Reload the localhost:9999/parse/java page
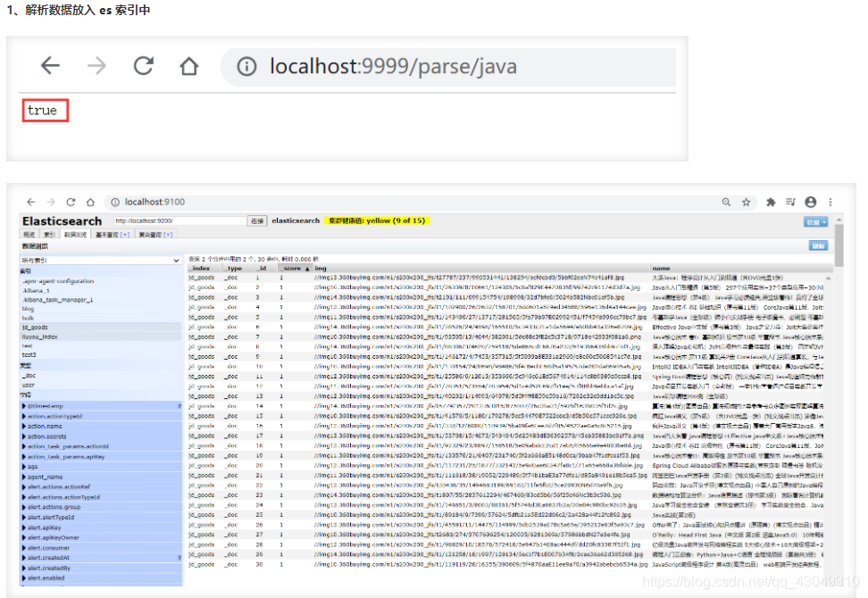Viewport: 868px width, 598px height. point(144,66)
